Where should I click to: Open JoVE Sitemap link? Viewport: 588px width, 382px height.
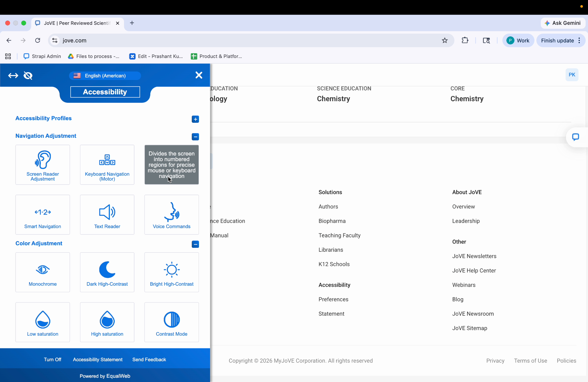[470, 328]
